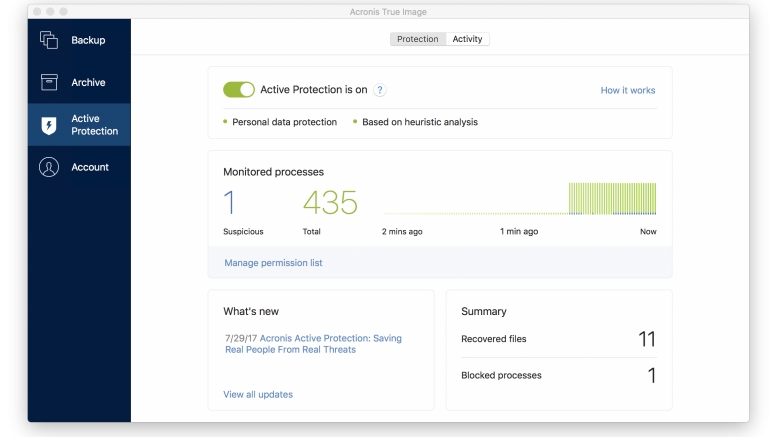Click the Total label under 435
Image resolution: width=777 pixels, height=437 pixels.
(x=312, y=231)
